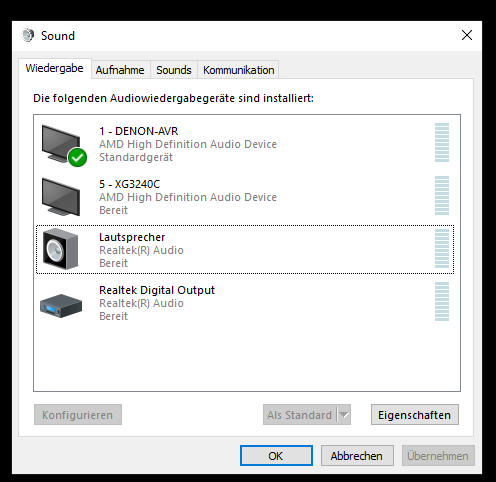Click the level meter beside Realtek Digital Output

[442, 302]
